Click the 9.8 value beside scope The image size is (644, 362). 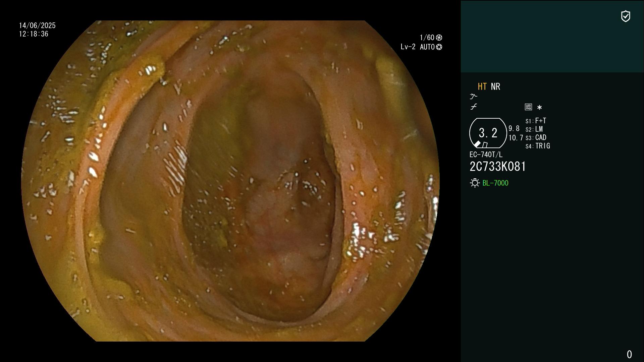(514, 129)
